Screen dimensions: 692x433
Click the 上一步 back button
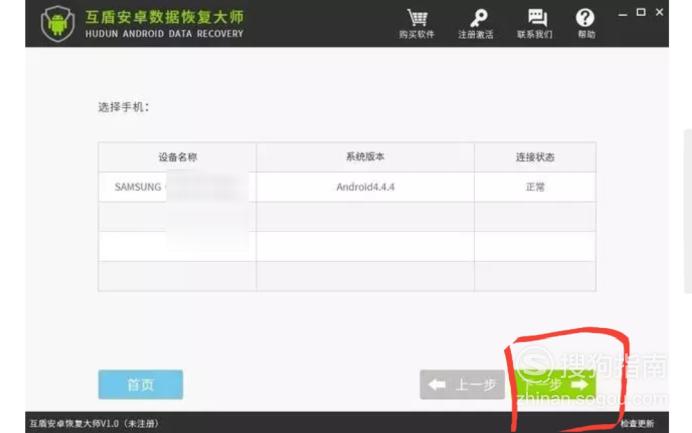tap(462, 384)
